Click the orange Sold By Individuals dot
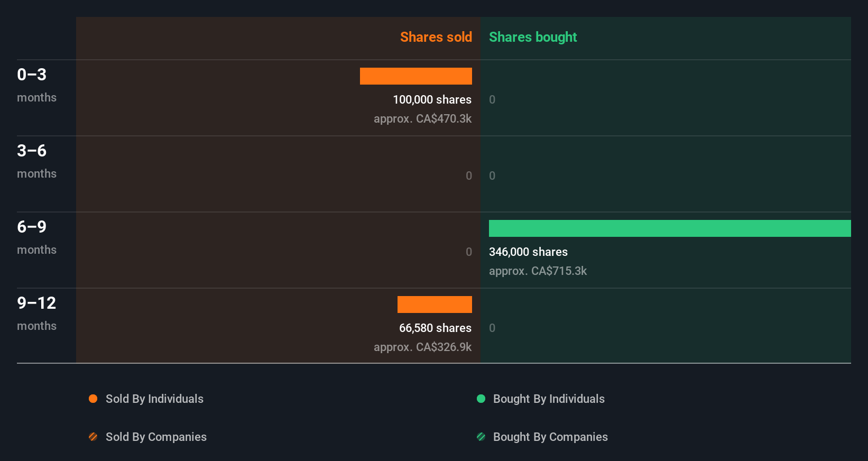 click(93, 399)
